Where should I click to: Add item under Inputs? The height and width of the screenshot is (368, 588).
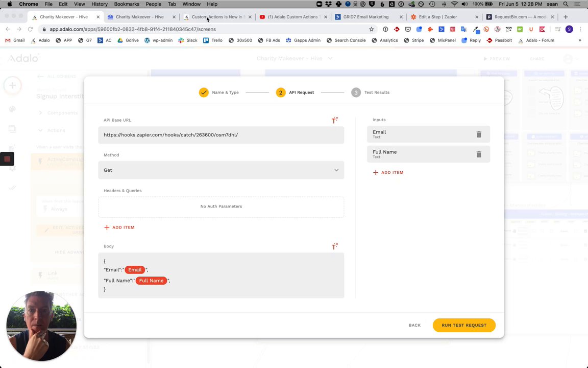point(388,173)
